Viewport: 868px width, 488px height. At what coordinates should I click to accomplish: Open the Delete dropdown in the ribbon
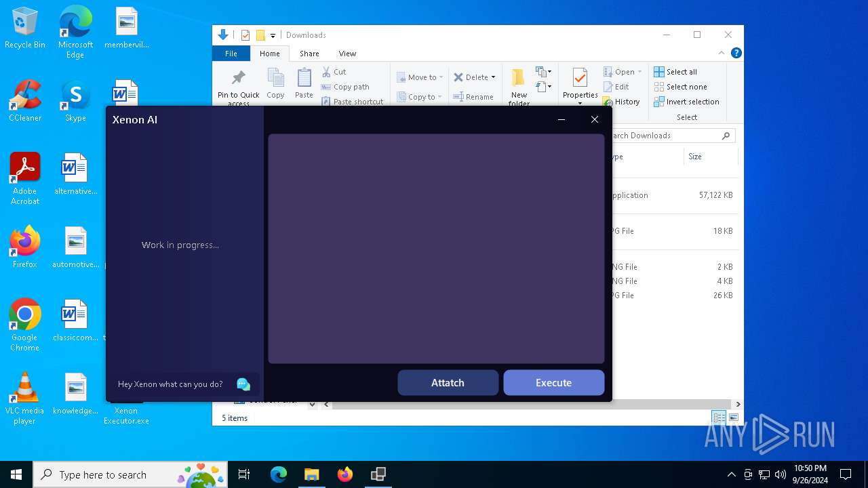(x=474, y=77)
